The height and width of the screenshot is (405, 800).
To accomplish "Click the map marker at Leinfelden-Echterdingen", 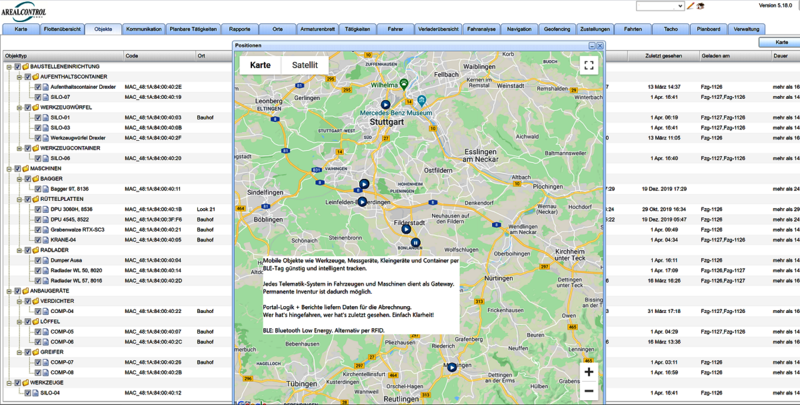I will point(362,201).
